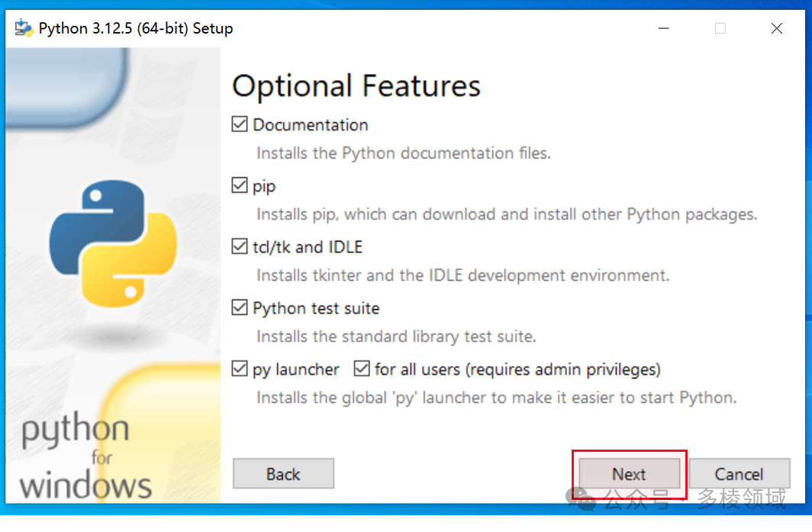812x532 pixels.
Task: Cancel the Python setup
Action: 739,473
